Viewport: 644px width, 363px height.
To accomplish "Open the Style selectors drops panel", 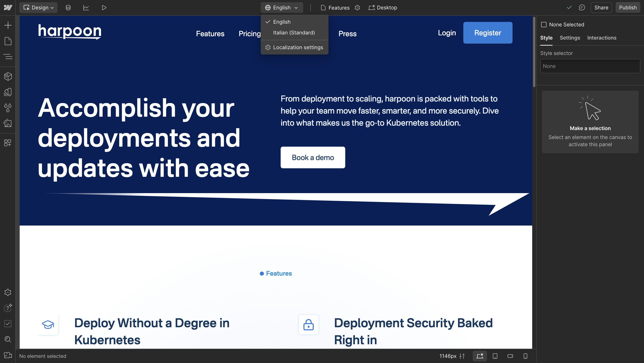I will (8, 108).
